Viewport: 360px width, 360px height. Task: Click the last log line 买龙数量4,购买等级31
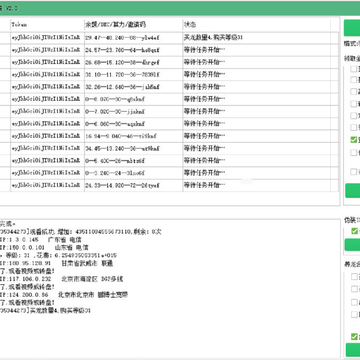point(46,311)
